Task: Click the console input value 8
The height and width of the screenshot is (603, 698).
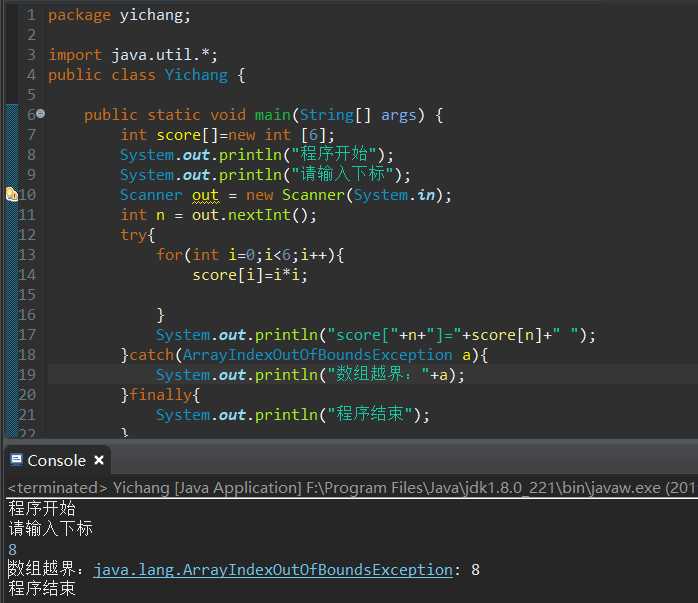Action: pos(12,550)
